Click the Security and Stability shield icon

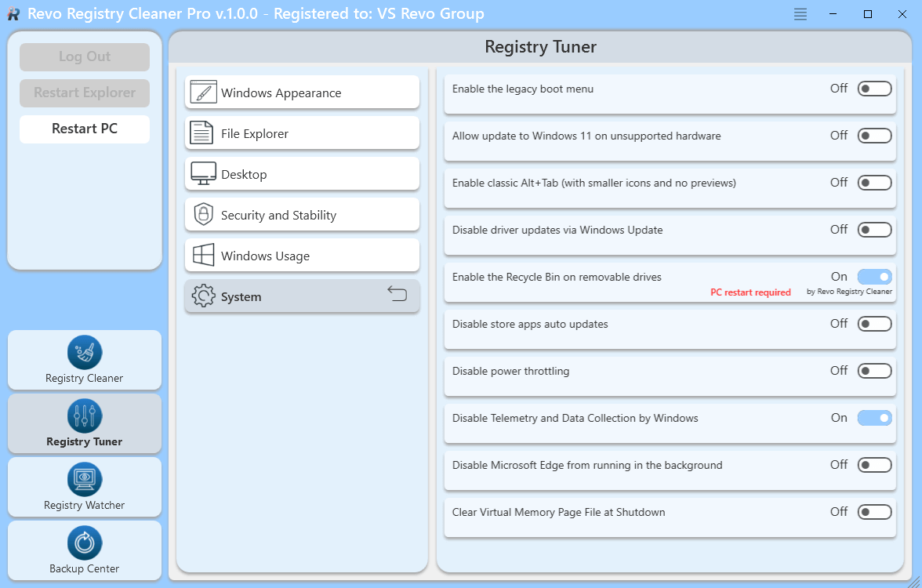coord(203,215)
